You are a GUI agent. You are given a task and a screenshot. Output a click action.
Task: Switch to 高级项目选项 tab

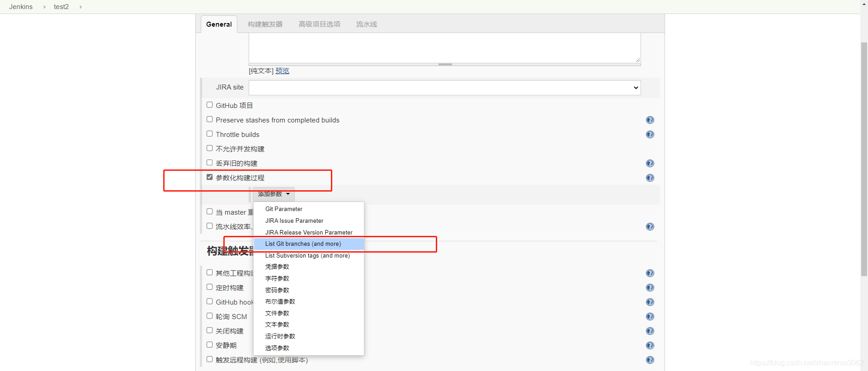tap(319, 24)
